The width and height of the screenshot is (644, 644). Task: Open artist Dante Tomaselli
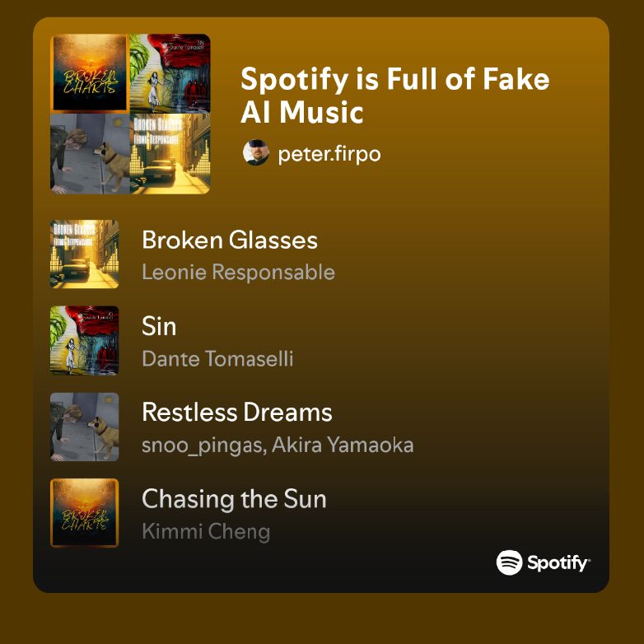tap(217, 358)
